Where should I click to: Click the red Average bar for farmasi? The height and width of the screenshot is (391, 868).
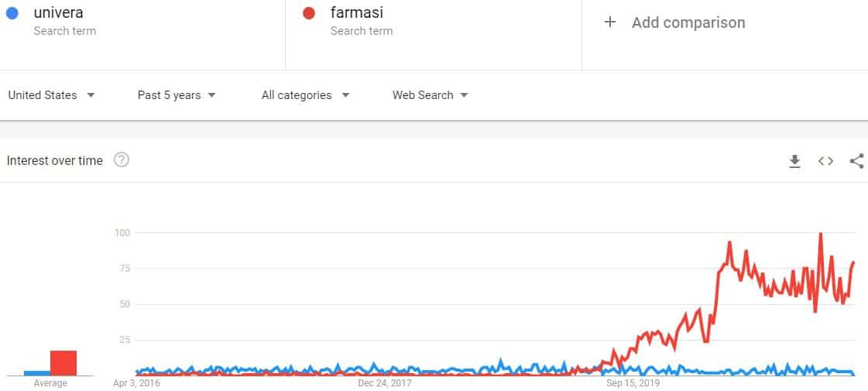[63, 363]
